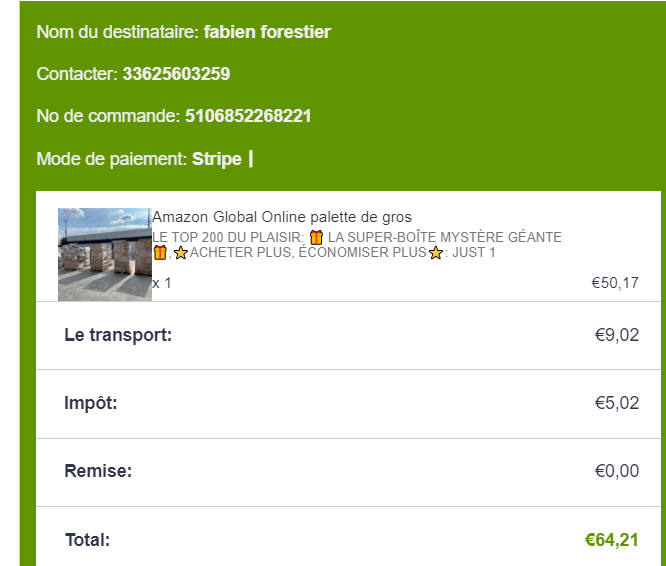Click the Amazon Global Online product title
The width and height of the screenshot is (666, 566).
282,217
